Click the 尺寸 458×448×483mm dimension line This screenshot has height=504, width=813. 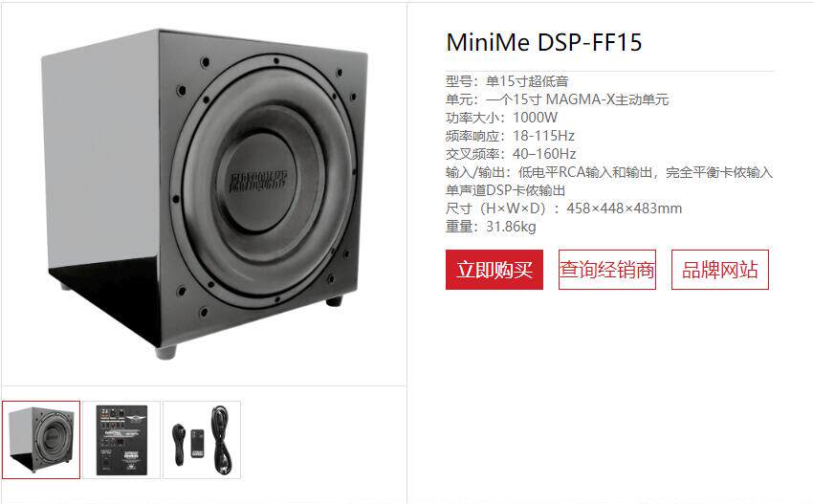[563, 208]
